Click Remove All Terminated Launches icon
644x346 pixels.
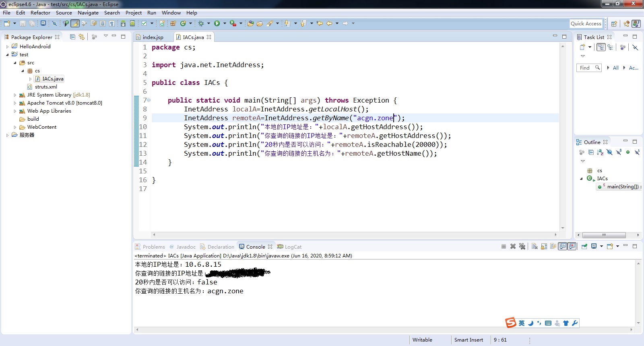(522, 246)
